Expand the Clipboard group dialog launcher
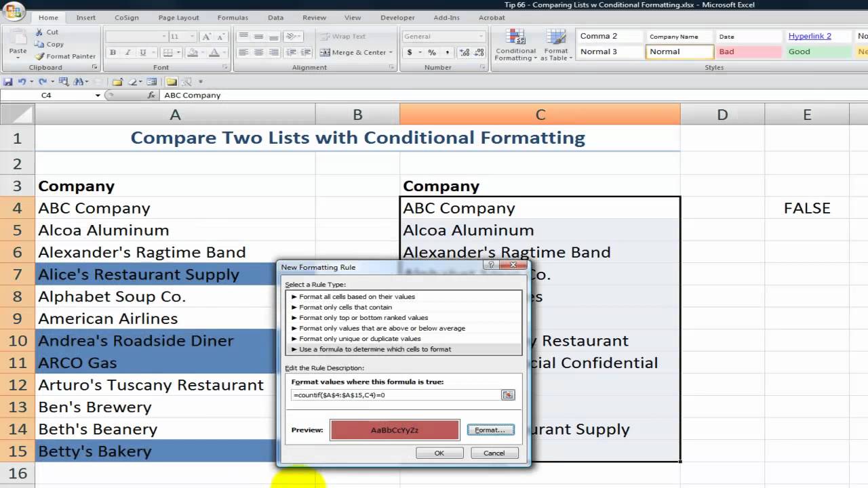 94,67
